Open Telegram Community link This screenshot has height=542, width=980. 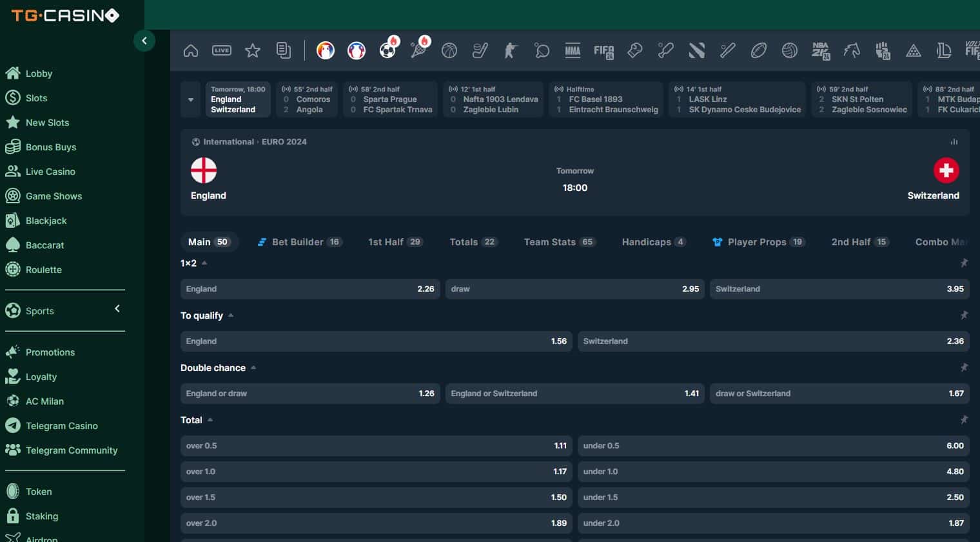(x=72, y=450)
